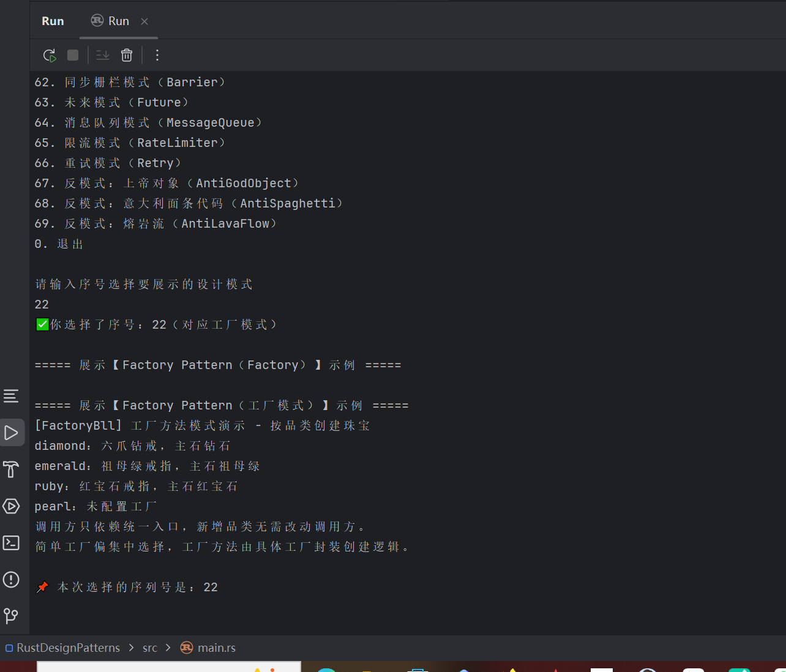The image size is (786, 672).
Task: Clear console output with the trash icon
Action: tap(127, 55)
